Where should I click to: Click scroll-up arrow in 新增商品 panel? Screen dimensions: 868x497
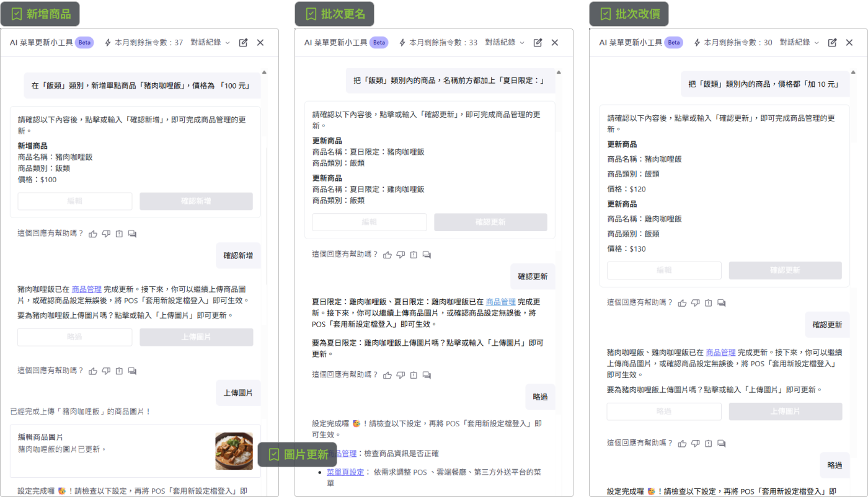pos(264,72)
